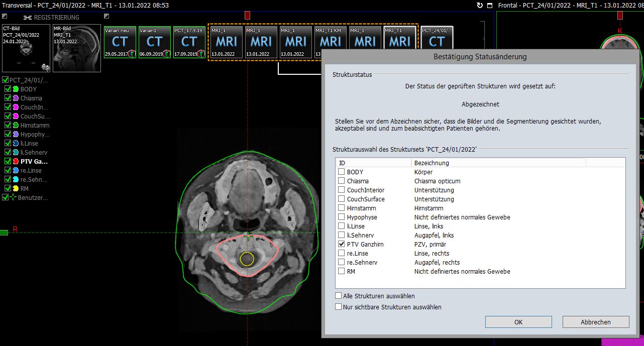Image resolution: width=644 pixels, height=346 pixels.
Task: Click the Registrierung link icon
Action: tap(27, 18)
